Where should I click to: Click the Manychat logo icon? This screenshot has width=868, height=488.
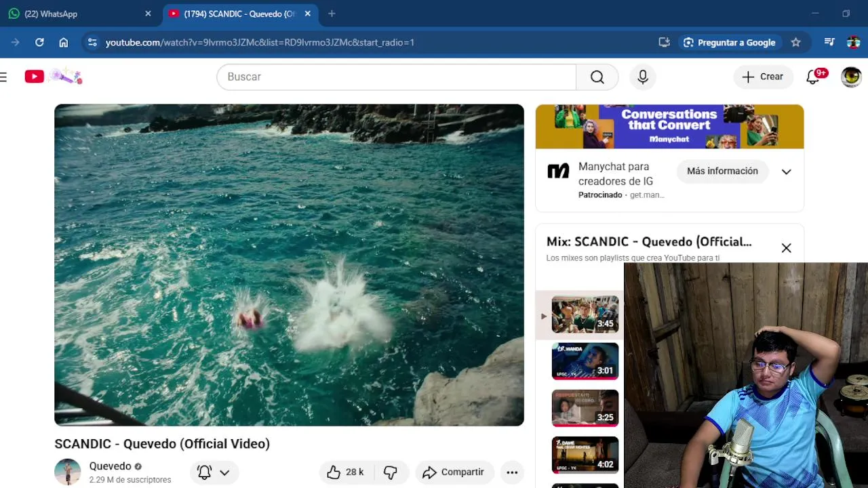point(558,171)
